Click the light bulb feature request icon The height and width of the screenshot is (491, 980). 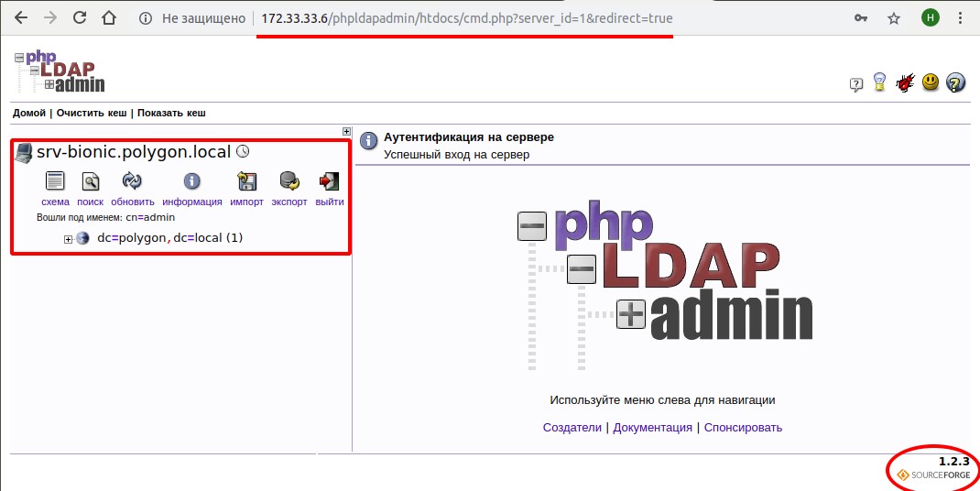879,82
